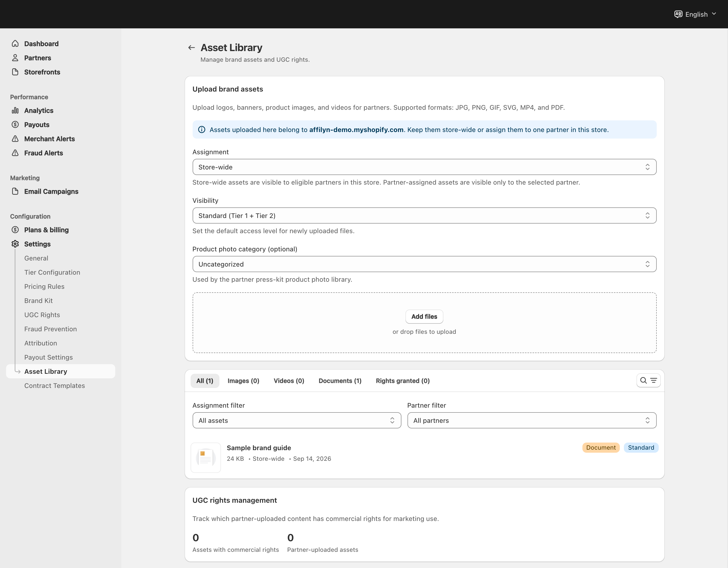Open Brand Kit settings
Viewport: 728px width, 568px height.
pyautogui.click(x=38, y=300)
